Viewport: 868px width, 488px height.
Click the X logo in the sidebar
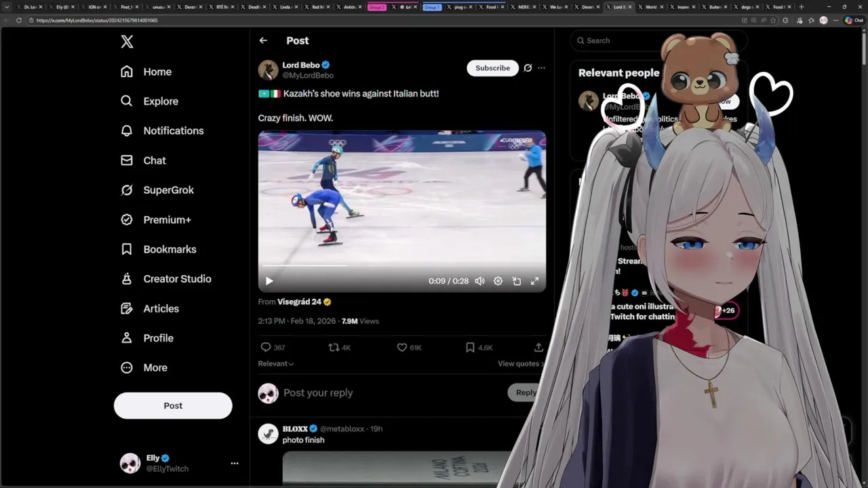[127, 41]
